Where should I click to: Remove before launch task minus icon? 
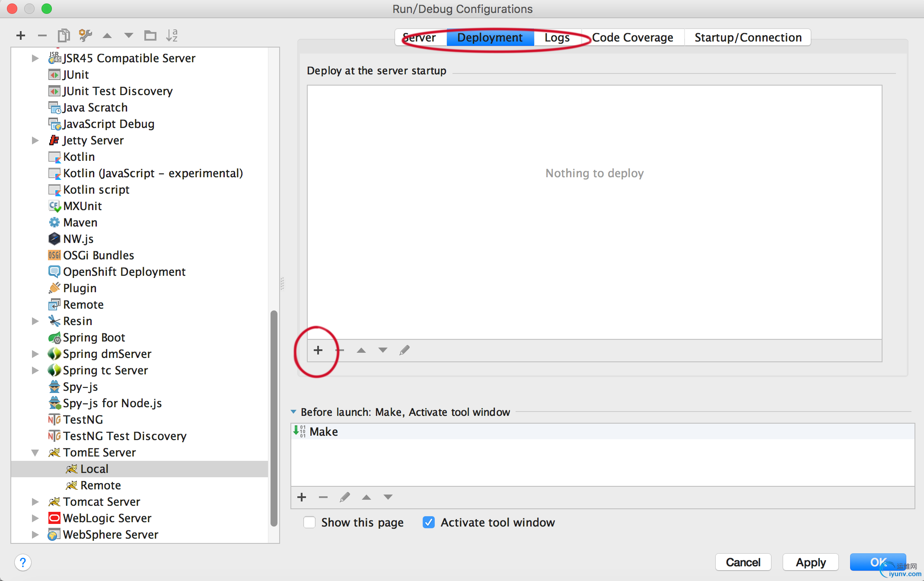coord(323,497)
